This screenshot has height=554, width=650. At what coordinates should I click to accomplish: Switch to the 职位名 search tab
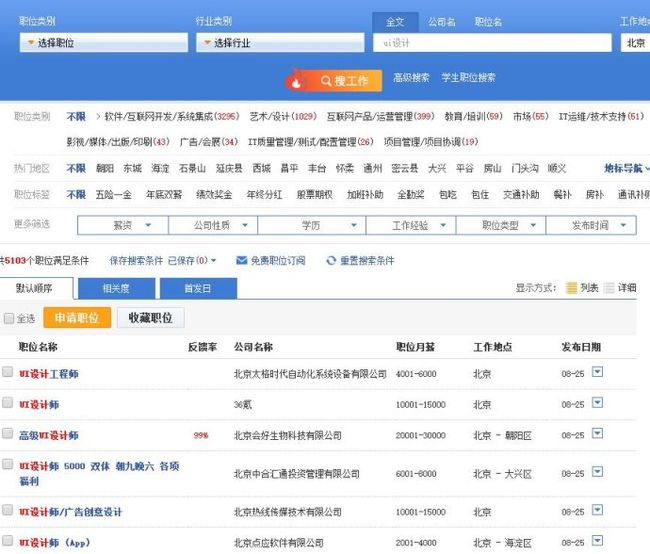point(488,22)
